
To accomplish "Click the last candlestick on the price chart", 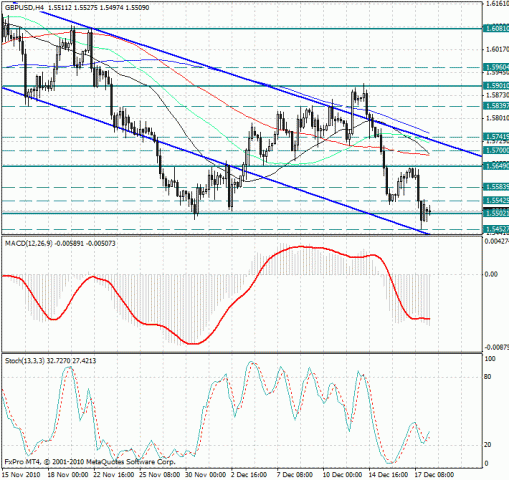I will coord(430,211).
